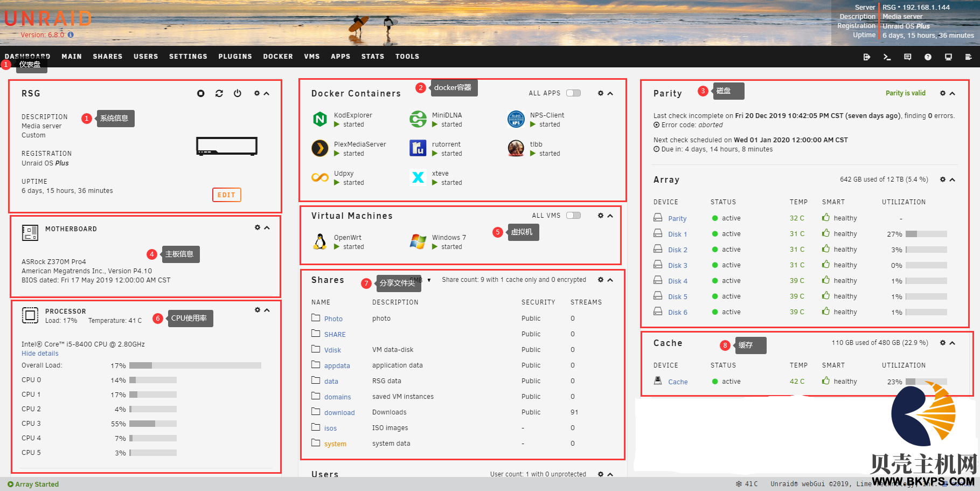Open Udpxy container icon
The width and height of the screenshot is (980, 491).
click(320, 177)
